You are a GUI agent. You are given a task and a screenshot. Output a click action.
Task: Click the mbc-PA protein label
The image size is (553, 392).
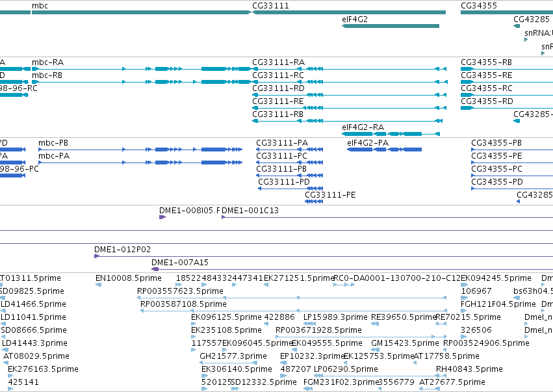[54, 156]
